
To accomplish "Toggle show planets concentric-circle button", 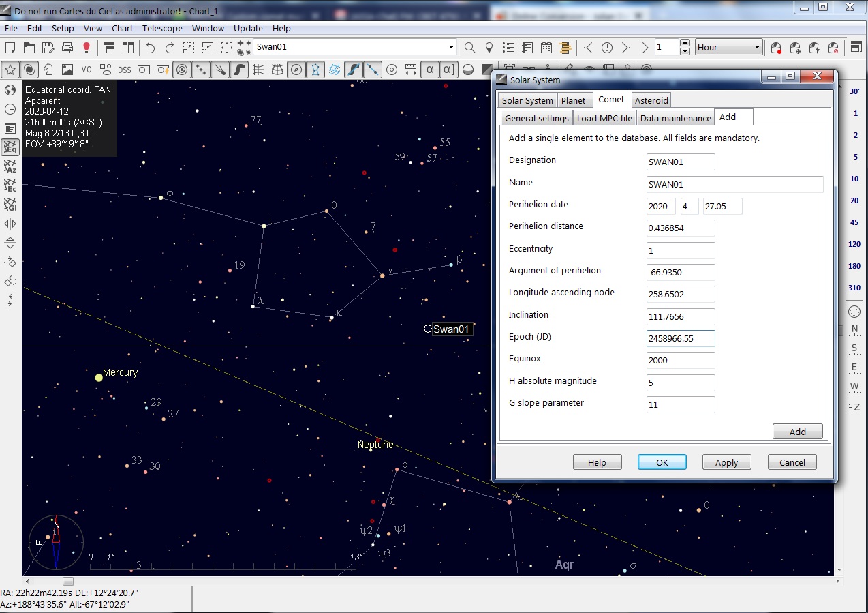I will coord(182,70).
